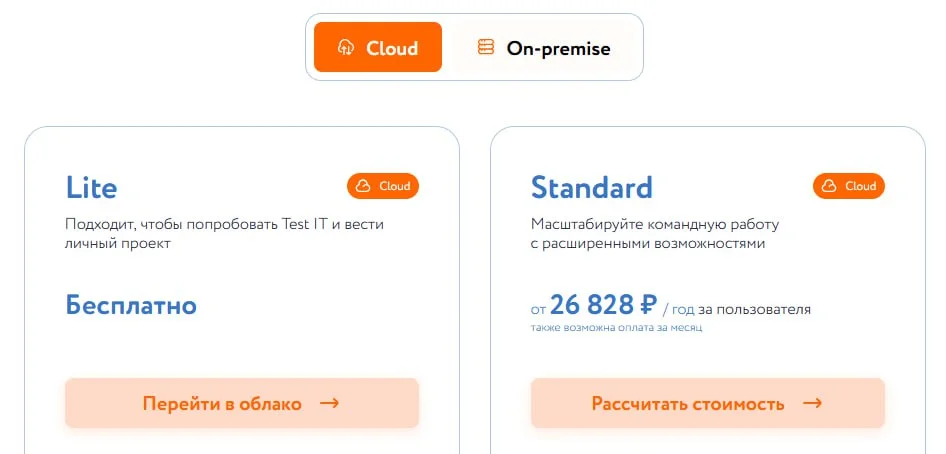946x454 pixels.
Task: Switch to the Cloud tab
Action: (x=377, y=47)
